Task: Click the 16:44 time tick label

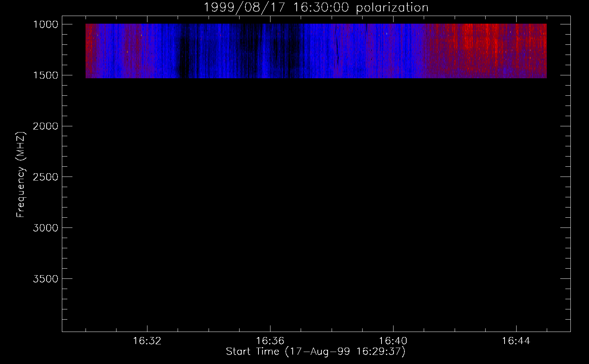Action: pos(516,341)
